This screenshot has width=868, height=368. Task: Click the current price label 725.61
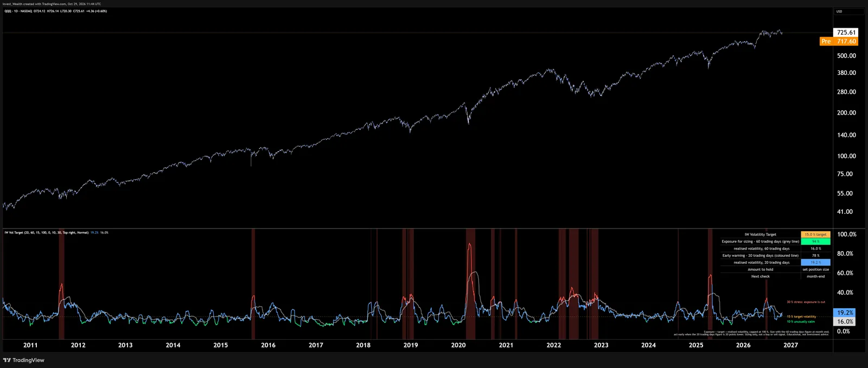pos(846,33)
